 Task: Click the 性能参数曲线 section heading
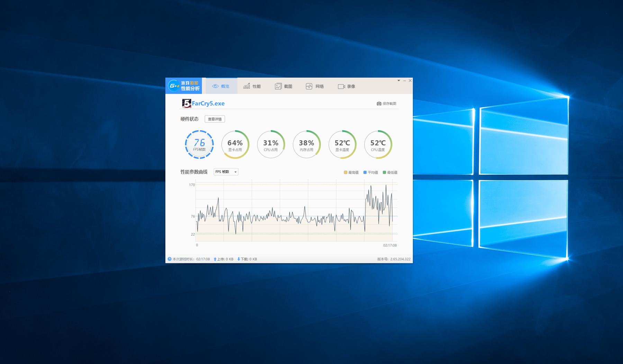(x=194, y=172)
